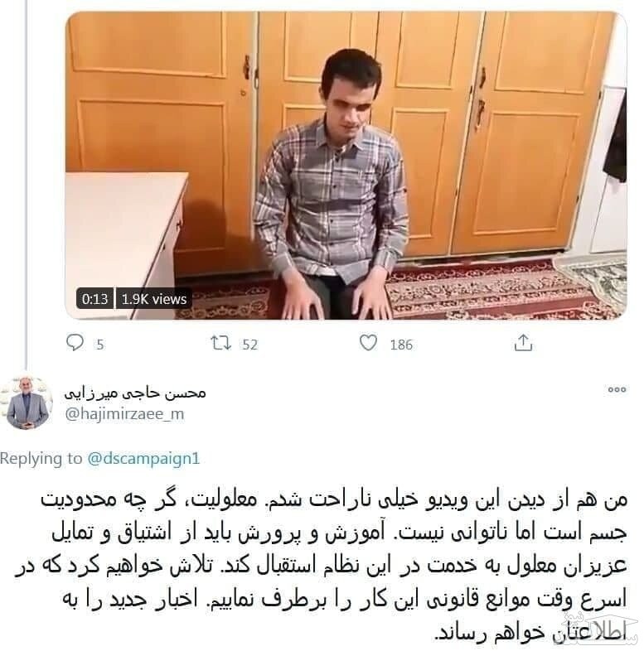The image size is (644, 651).
Task: Click the reply count 5
Action: click(x=99, y=345)
